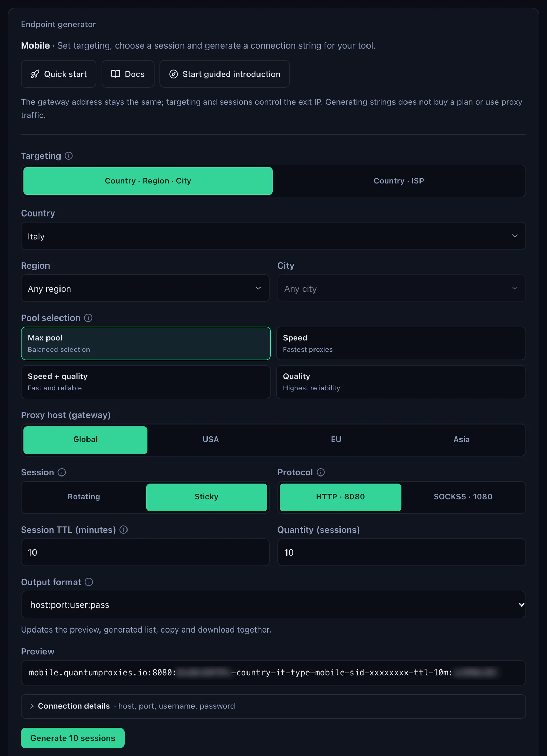Expand the Connection details section
Screen dimensions: 547x756
pos(273,706)
